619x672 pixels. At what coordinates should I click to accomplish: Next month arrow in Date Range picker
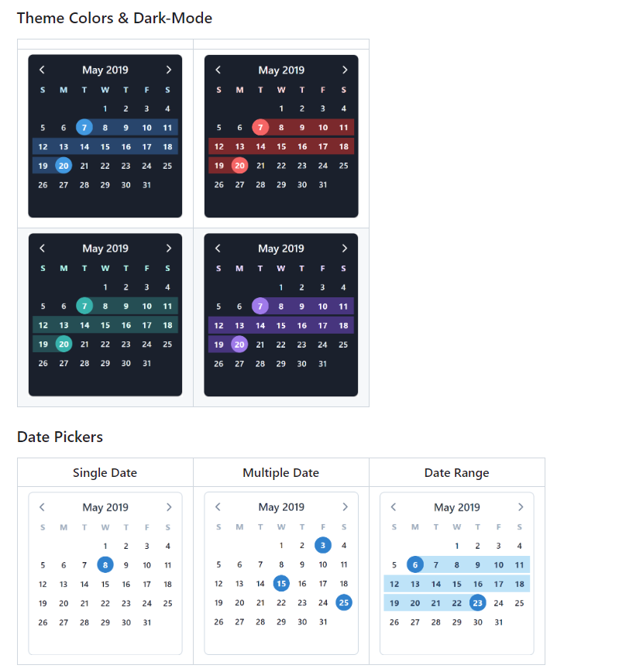point(520,507)
